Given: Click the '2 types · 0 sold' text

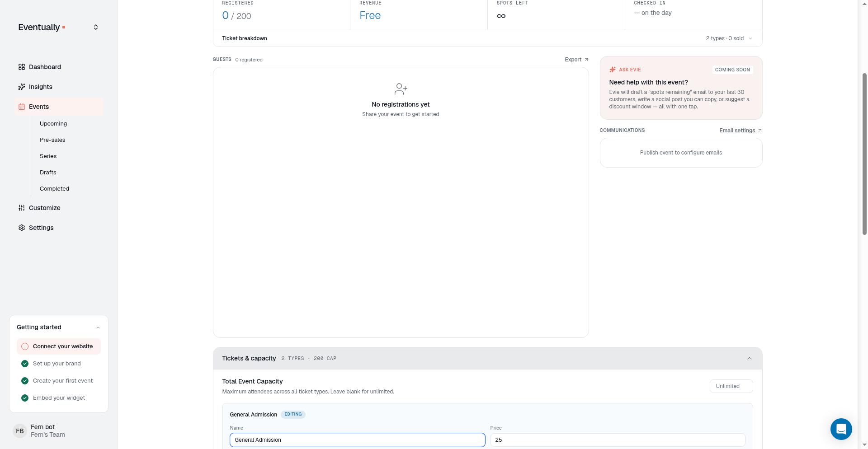Looking at the screenshot, I should (x=725, y=38).
